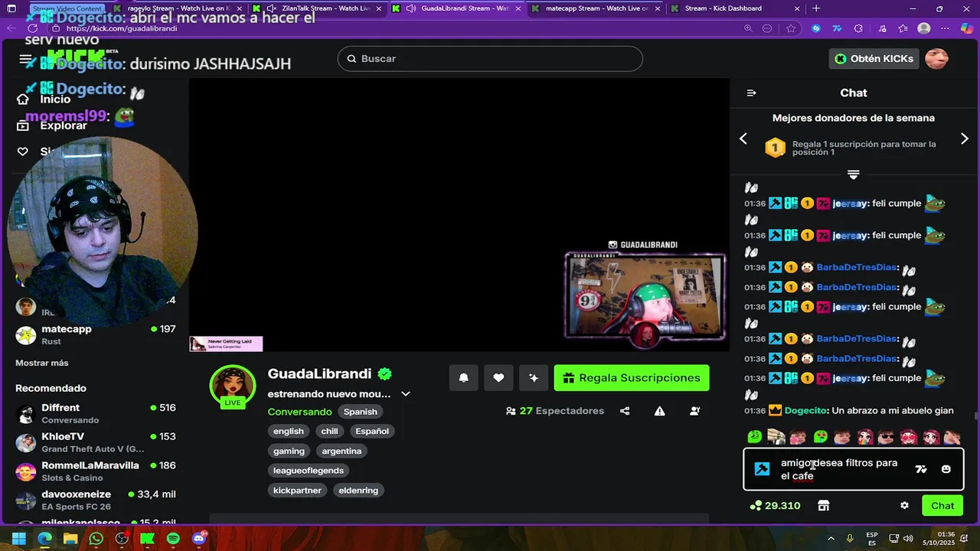Open the 7TV emote menu in chat input
This screenshot has height=551, width=980.
pyautogui.click(x=921, y=469)
